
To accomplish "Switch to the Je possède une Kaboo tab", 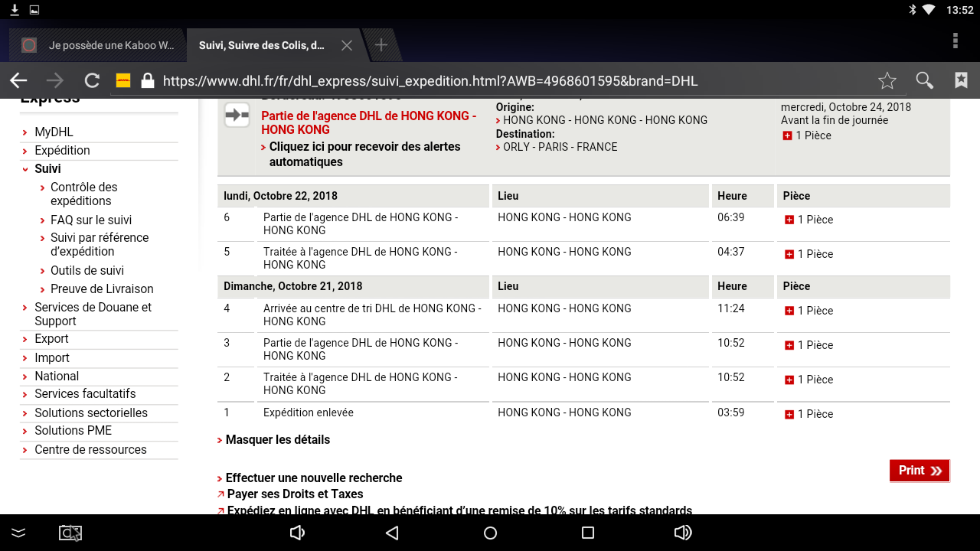I will pos(96,45).
